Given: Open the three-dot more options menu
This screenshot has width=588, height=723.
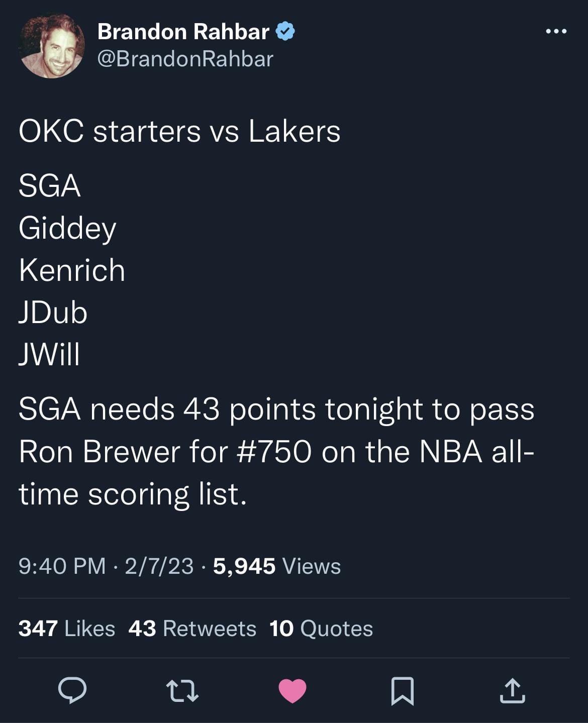Looking at the screenshot, I should (x=556, y=31).
